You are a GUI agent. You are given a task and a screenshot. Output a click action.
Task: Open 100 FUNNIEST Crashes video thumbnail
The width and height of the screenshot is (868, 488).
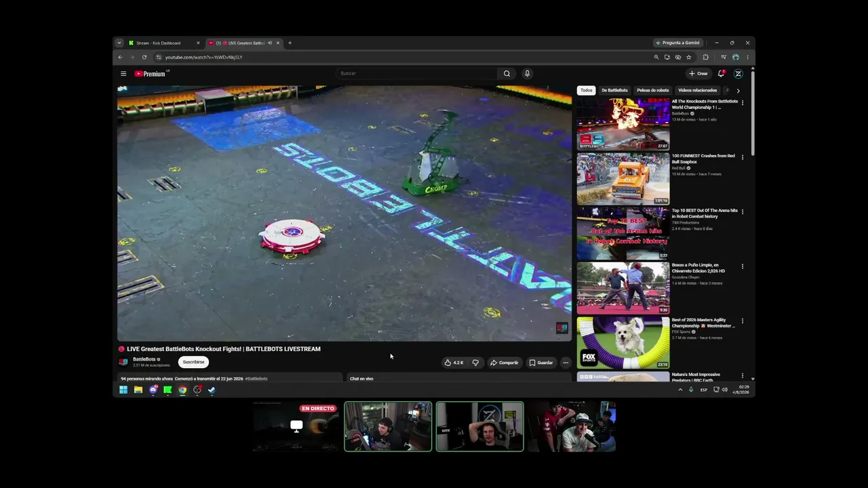pyautogui.click(x=623, y=178)
